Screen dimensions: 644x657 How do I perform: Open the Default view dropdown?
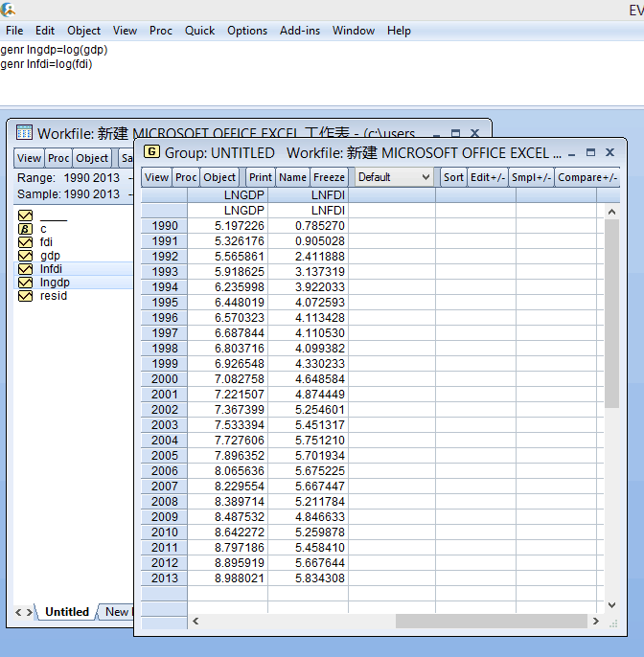[394, 177]
